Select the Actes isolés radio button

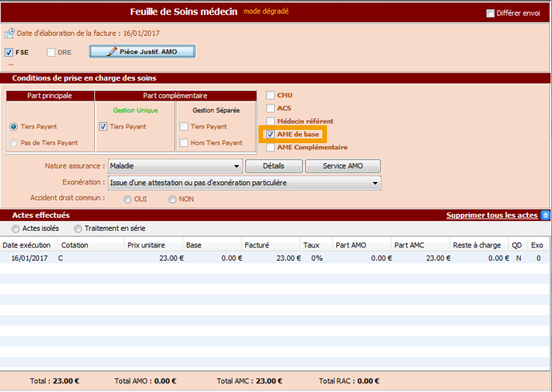[x=16, y=229]
